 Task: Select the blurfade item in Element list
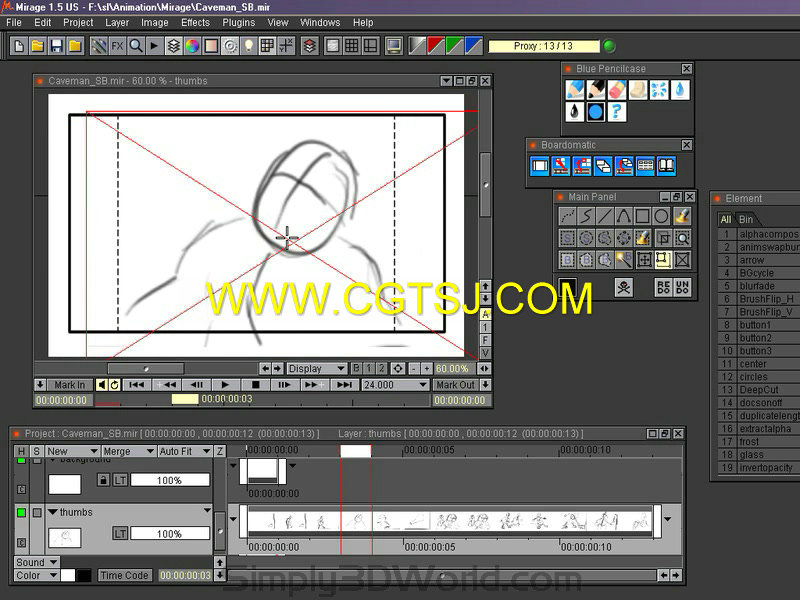coord(759,286)
